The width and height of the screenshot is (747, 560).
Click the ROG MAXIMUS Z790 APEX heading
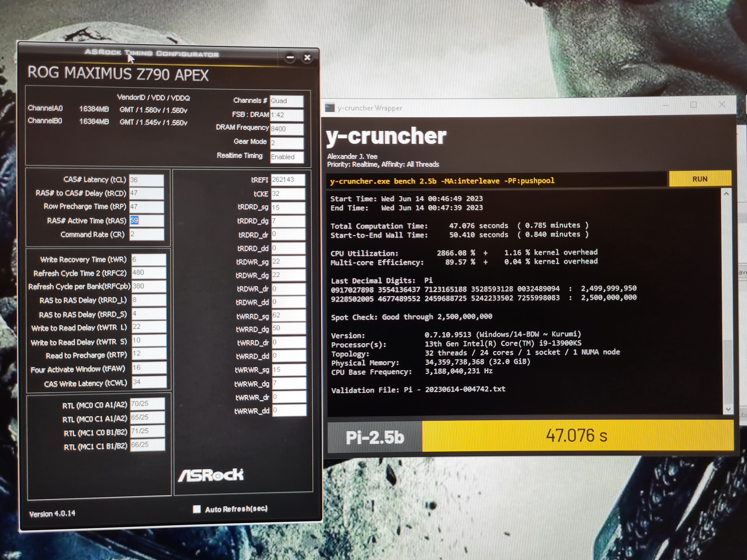coord(118,74)
